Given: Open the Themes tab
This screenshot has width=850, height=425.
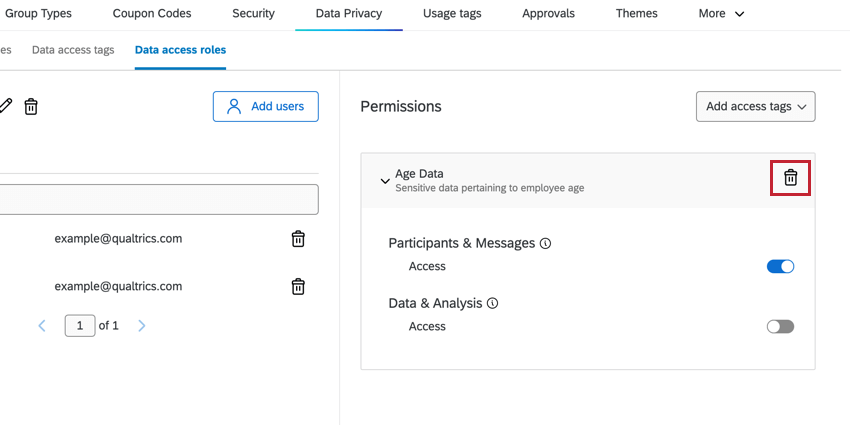Looking at the screenshot, I should point(637,14).
